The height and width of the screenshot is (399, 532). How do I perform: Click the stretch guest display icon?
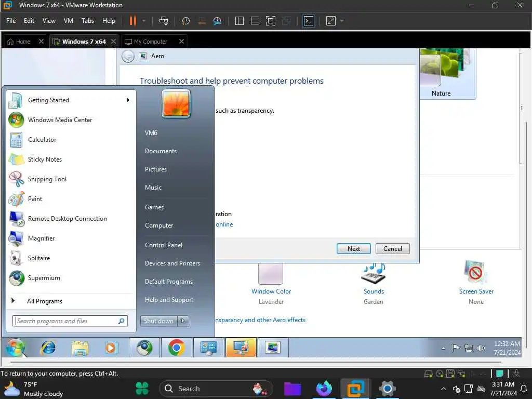(x=331, y=21)
